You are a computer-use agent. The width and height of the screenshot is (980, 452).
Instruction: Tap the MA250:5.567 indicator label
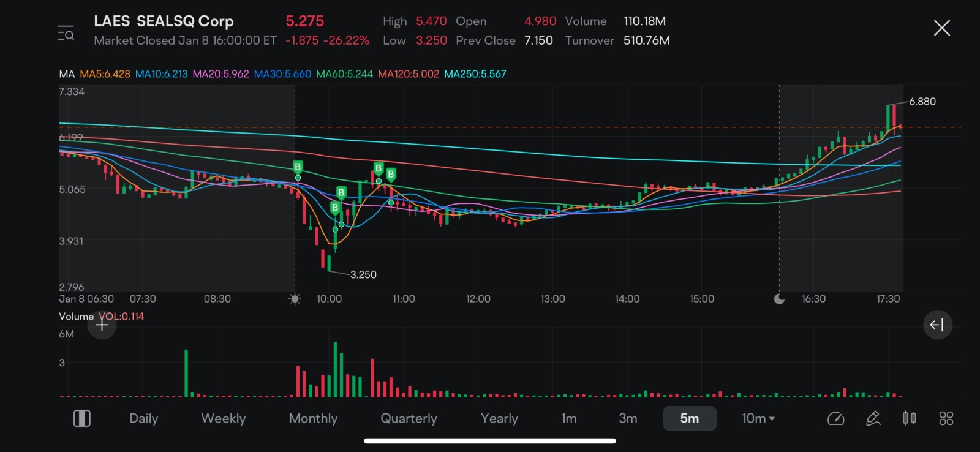(x=475, y=74)
